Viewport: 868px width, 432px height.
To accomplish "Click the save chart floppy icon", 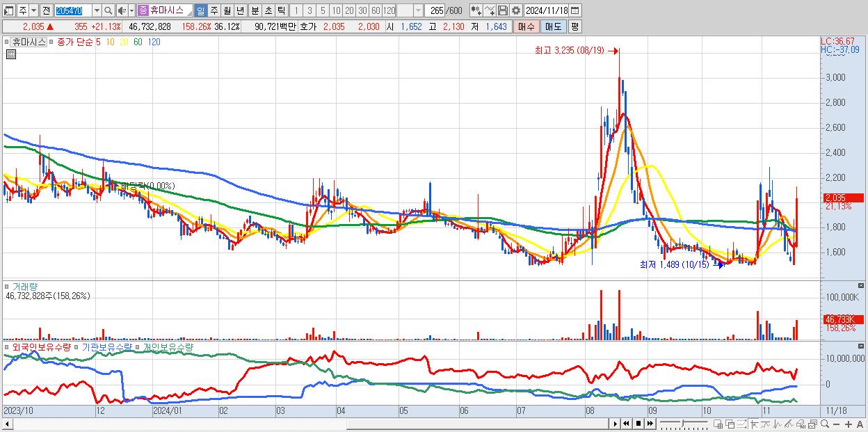I will 502,10.
